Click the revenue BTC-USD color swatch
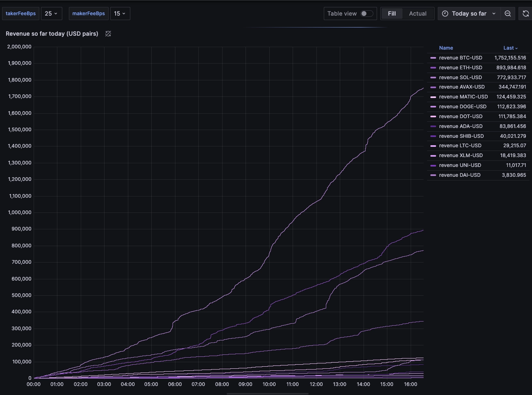The image size is (532, 395). pos(433,58)
